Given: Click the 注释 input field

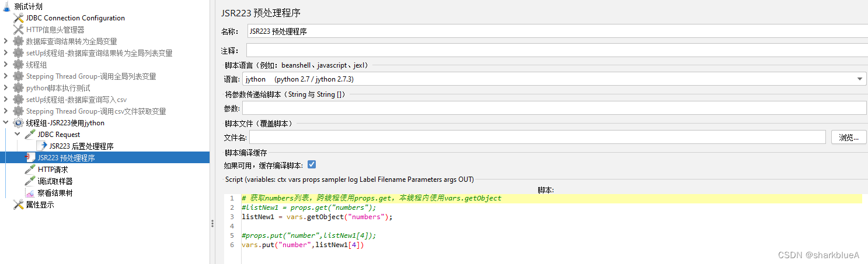Looking at the screenshot, I should (557, 50).
